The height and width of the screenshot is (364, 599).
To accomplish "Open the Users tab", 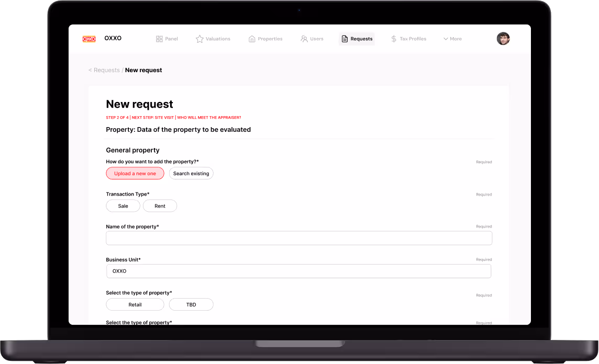I will pos(312,39).
